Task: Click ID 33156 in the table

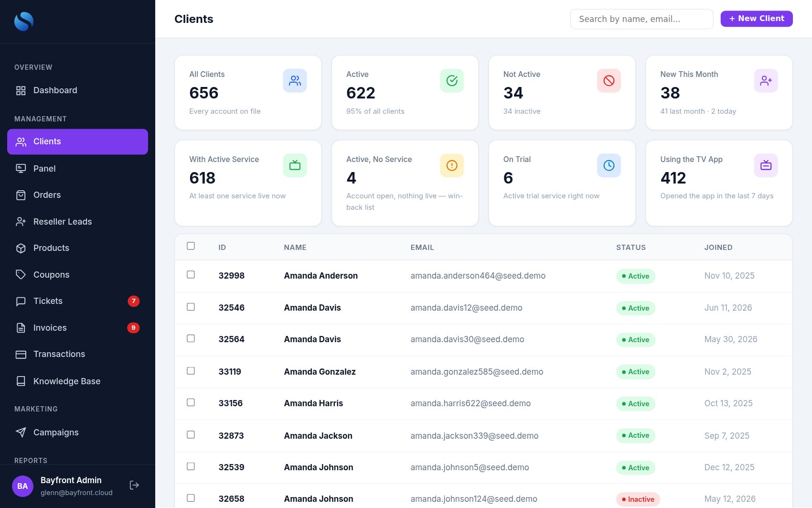Action: coord(231,403)
